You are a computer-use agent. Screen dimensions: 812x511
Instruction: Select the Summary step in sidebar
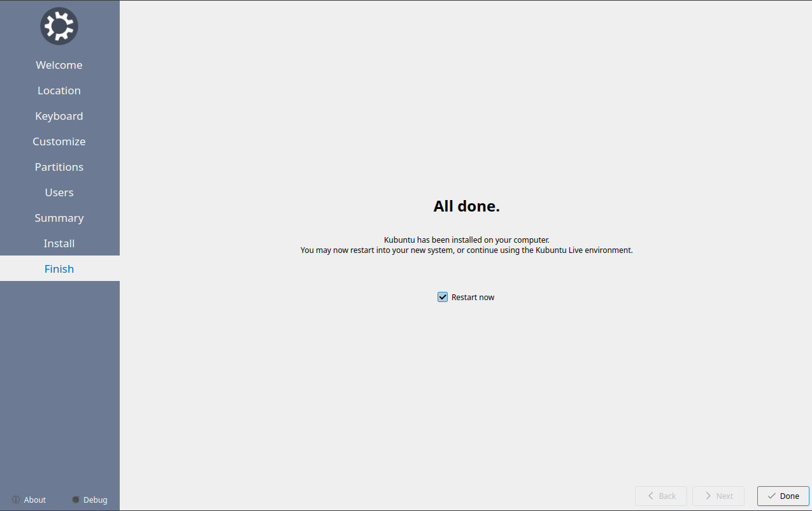coord(59,218)
